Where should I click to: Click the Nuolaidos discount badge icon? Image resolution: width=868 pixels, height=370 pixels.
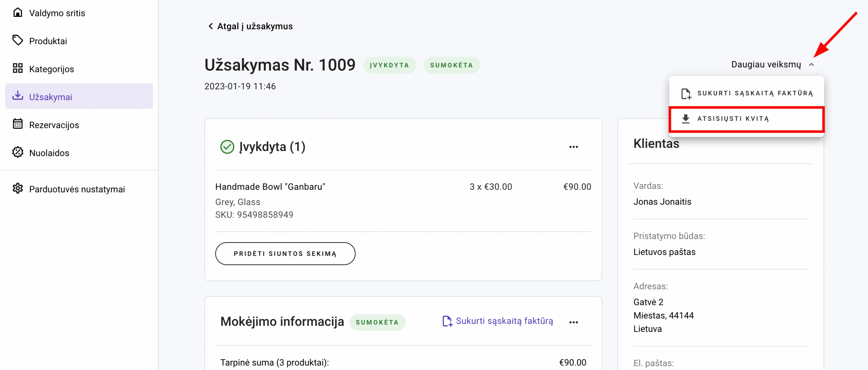[18, 152]
